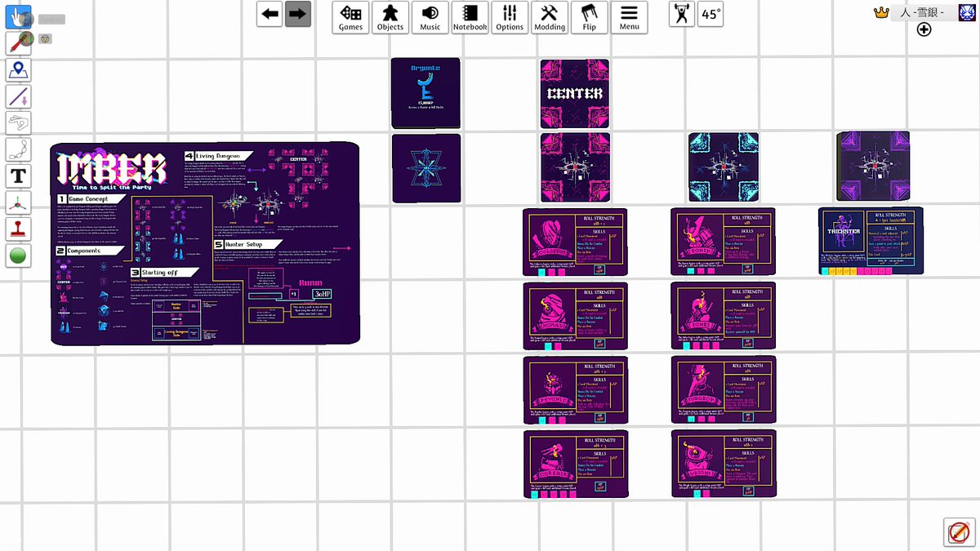
Task: Select the purple dungeon tile
Action: (x=873, y=167)
